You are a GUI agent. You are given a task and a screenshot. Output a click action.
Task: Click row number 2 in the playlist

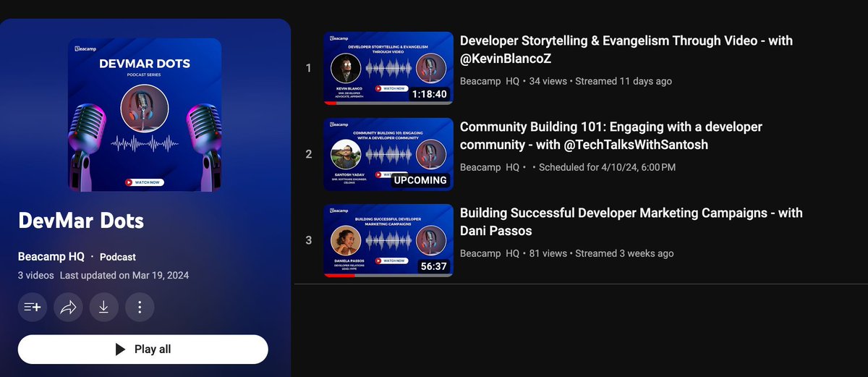click(309, 154)
